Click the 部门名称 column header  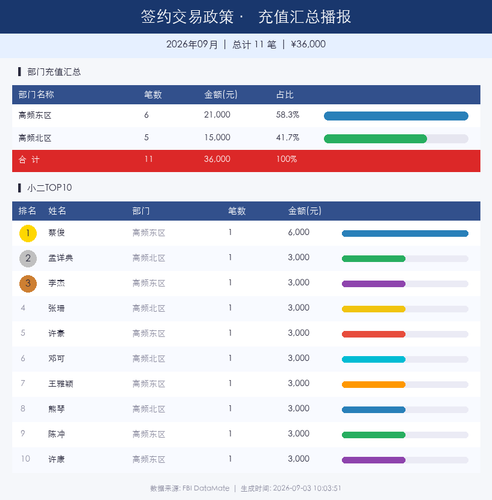coord(36,95)
